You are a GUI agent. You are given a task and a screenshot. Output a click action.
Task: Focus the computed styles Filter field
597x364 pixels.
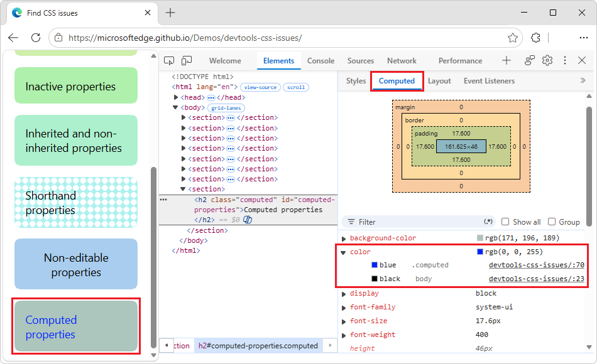(x=419, y=222)
